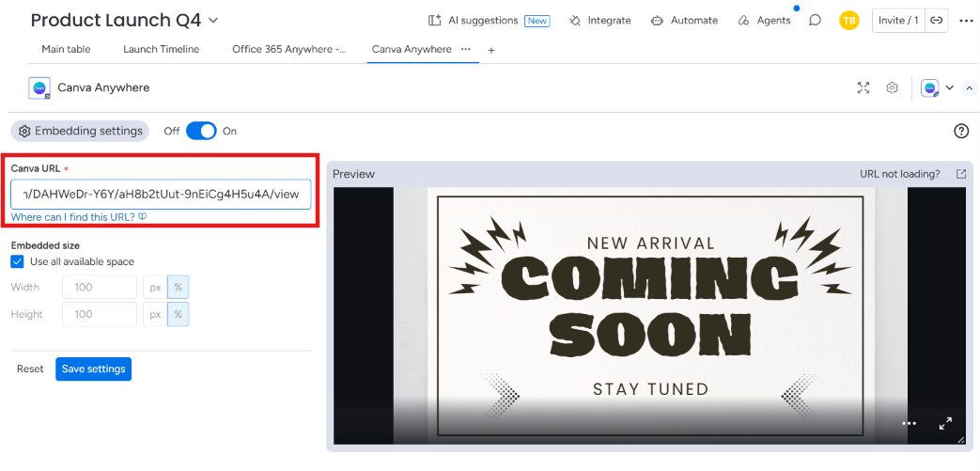
Task: Toggle the Embedding settings Off/On switch
Action: (x=201, y=132)
